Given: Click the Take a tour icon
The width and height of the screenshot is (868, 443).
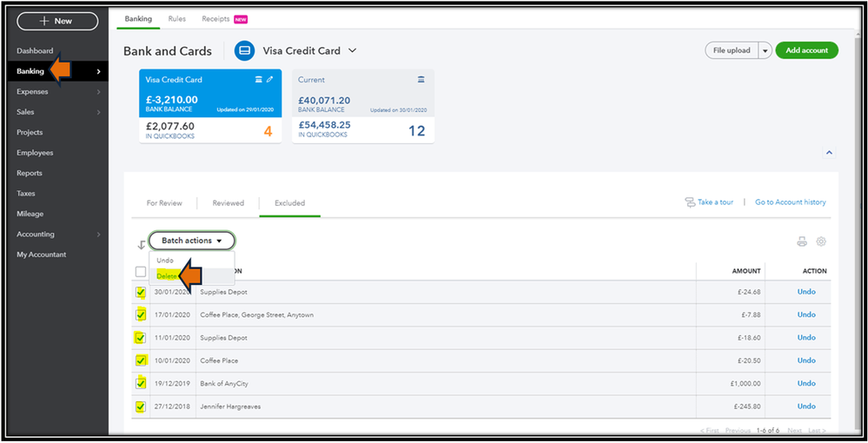Looking at the screenshot, I should click(x=690, y=202).
